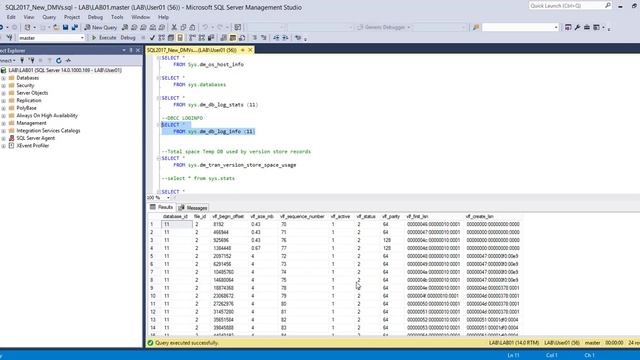Open the master database dropdown
Viewport: 640px width, 360px height.
(x=82, y=38)
